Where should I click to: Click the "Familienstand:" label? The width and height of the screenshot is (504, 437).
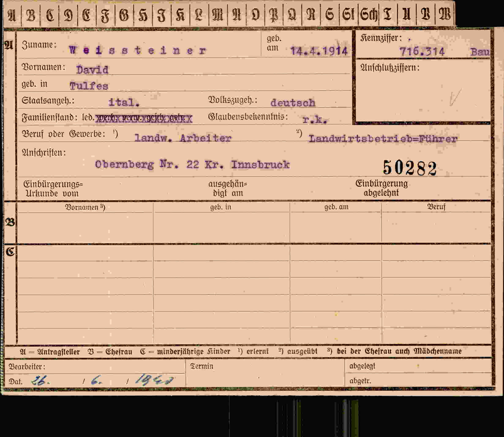(x=49, y=118)
